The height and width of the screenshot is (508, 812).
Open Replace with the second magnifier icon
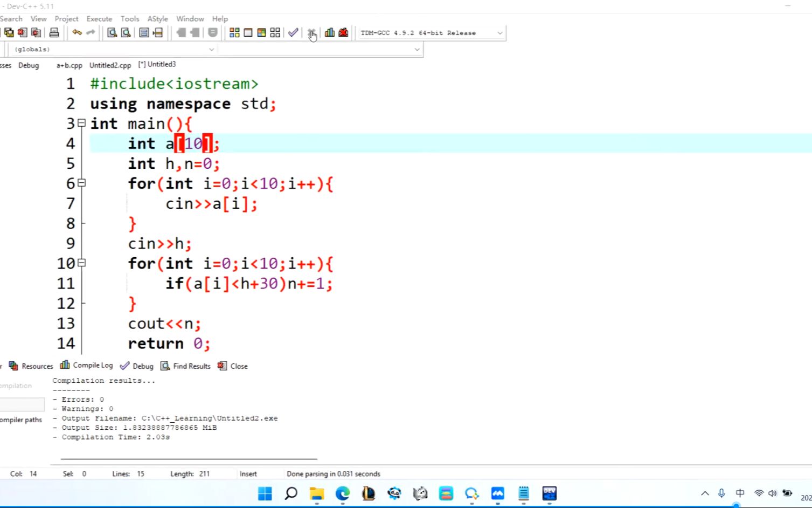tap(126, 33)
